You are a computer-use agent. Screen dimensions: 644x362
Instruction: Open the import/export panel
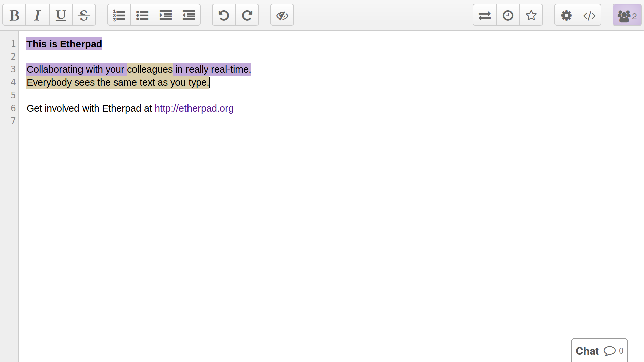[x=484, y=15]
